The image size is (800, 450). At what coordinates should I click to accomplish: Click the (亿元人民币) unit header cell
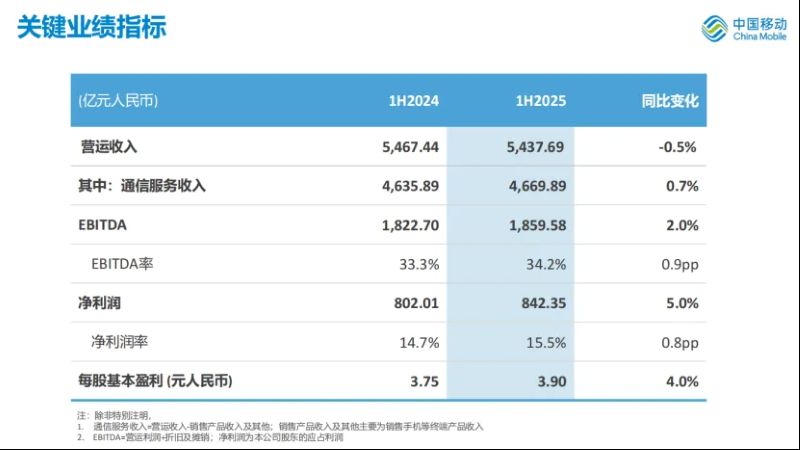coord(118,101)
